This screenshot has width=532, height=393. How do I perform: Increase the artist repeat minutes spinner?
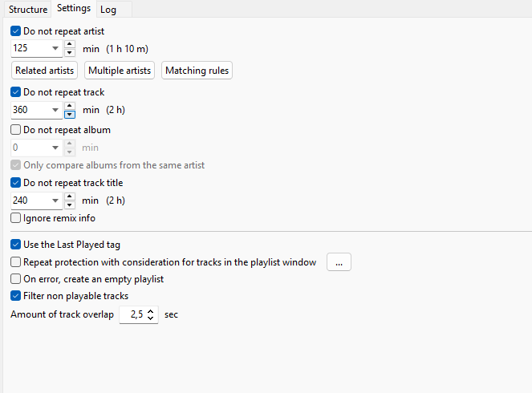[70, 45]
